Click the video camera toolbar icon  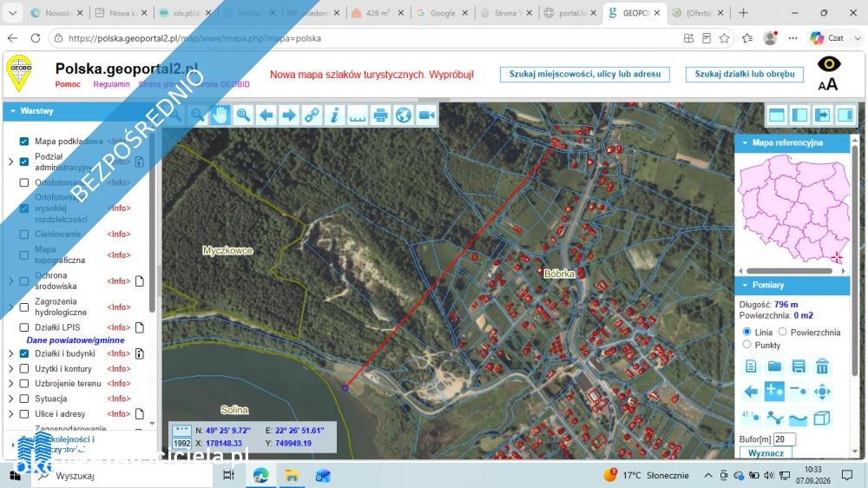[x=427, y=115]
